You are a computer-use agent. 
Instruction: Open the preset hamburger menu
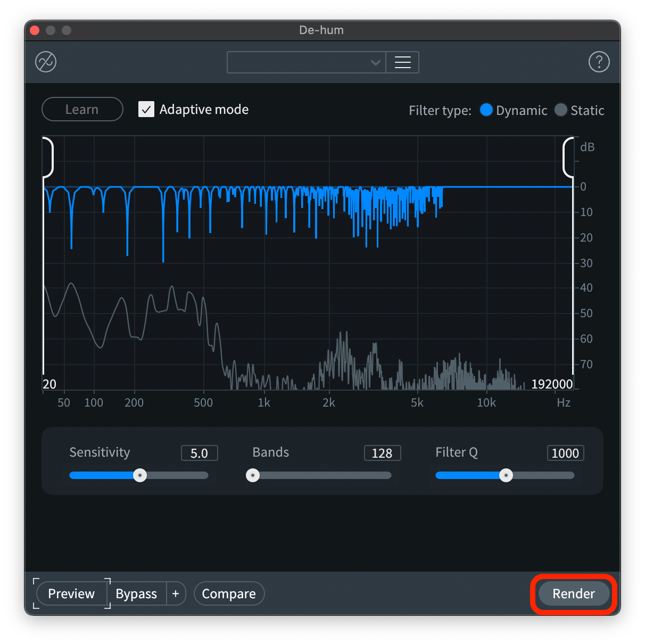pyautogui.click(x=402, y=62)
